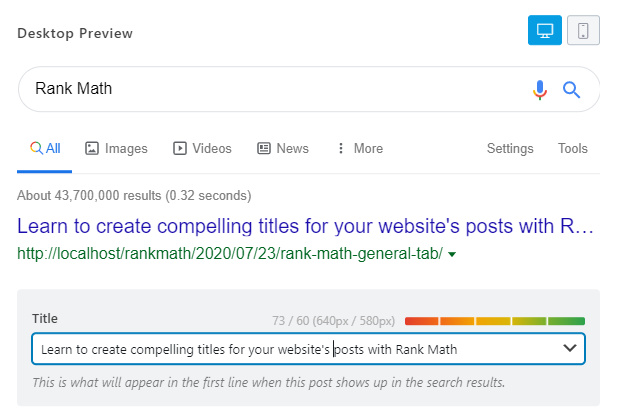Viewport: 617px width, 415px height.
Task: Click the Images tab picture icon
Action: pyautogui.click(x=92, y=148)
